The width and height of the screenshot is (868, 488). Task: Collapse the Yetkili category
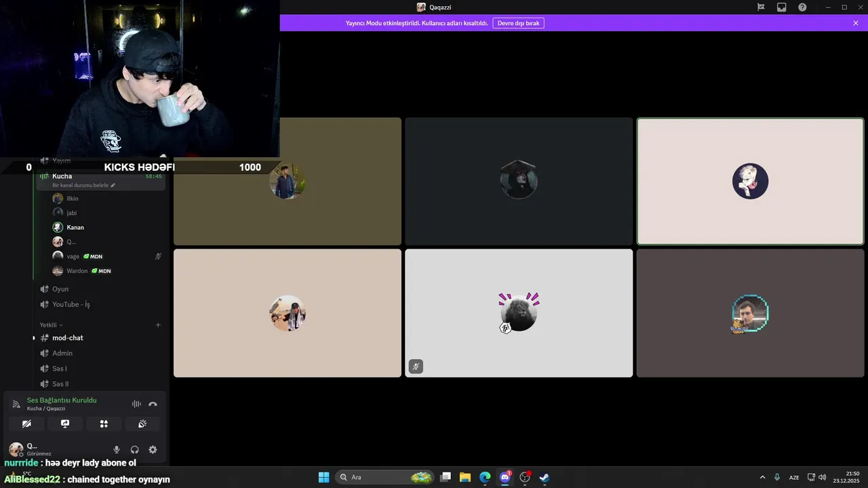51,325
